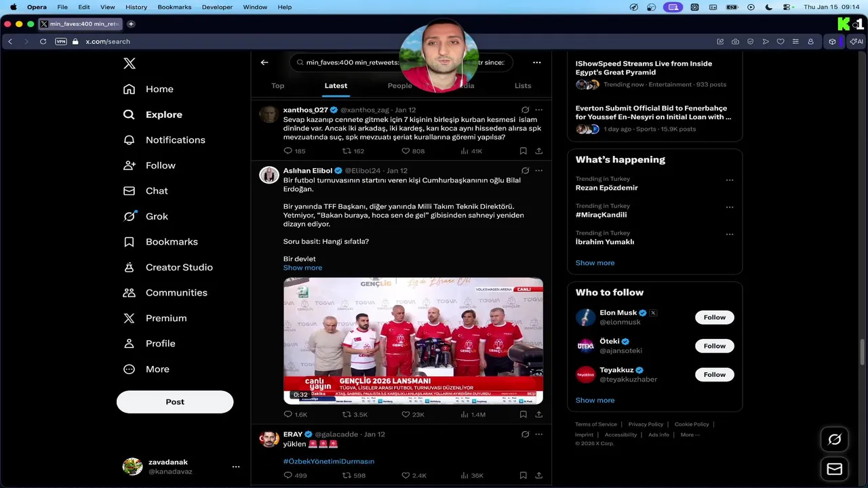
Task: Open the Developer menu in menu bar
Action: pyautogui.click(x=217, y=7)
